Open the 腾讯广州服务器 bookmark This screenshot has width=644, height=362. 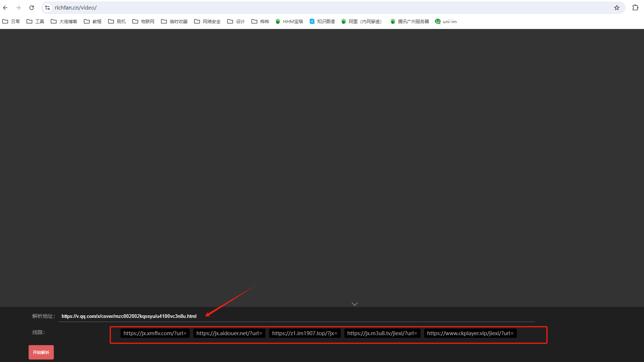409,22
